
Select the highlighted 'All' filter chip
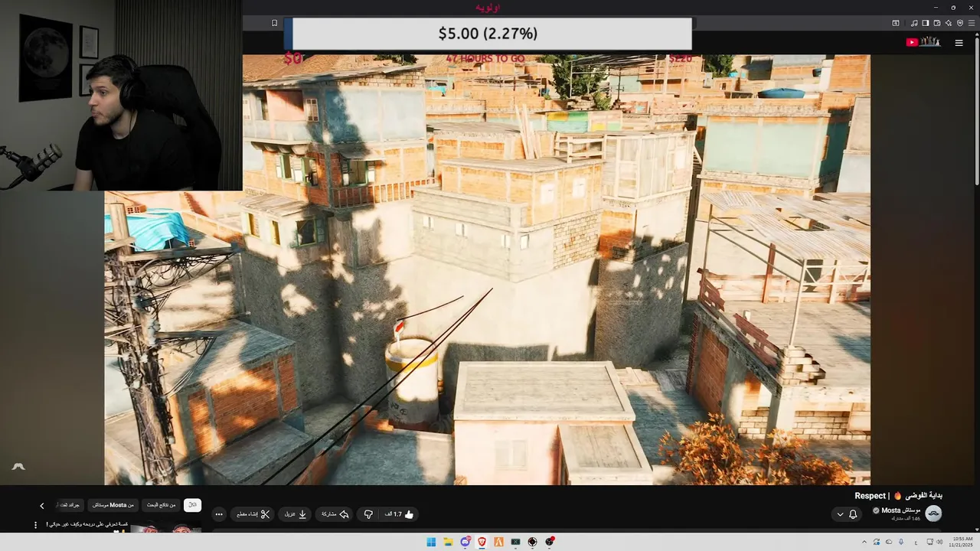192,505
